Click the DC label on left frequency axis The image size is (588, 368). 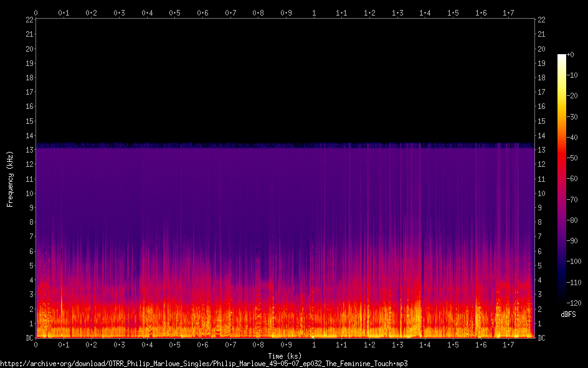coord(28,338)
